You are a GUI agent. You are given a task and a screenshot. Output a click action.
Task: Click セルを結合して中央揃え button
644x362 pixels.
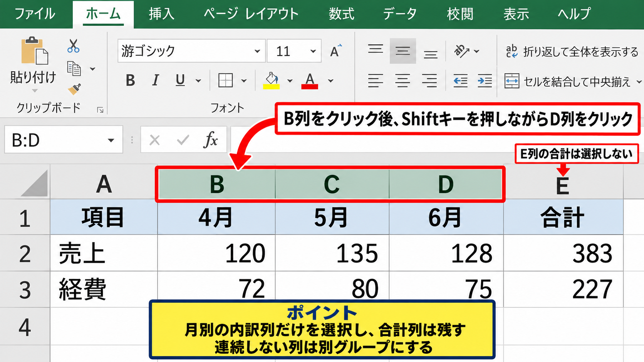tap(567, 81)
